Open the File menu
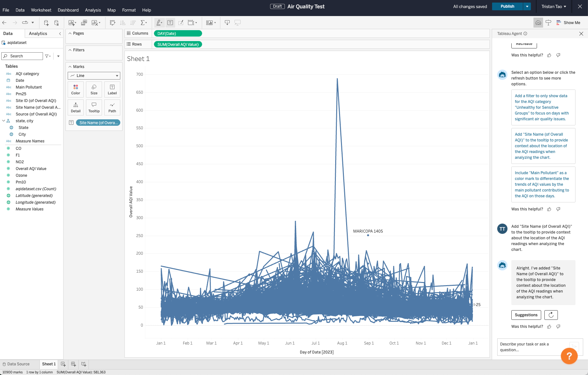Screen dimensions: 588x375 click(6, 10)
